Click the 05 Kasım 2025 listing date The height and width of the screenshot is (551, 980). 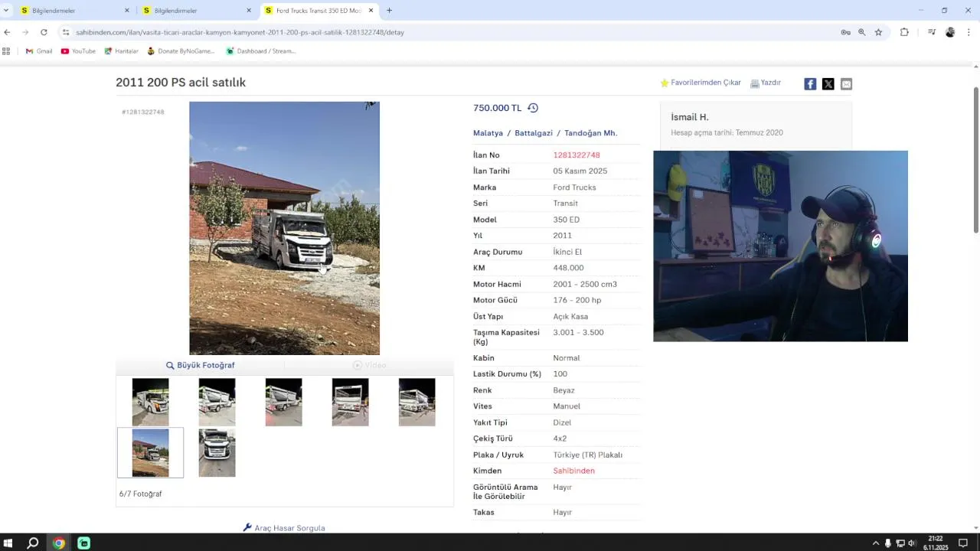tap(580, 171)
